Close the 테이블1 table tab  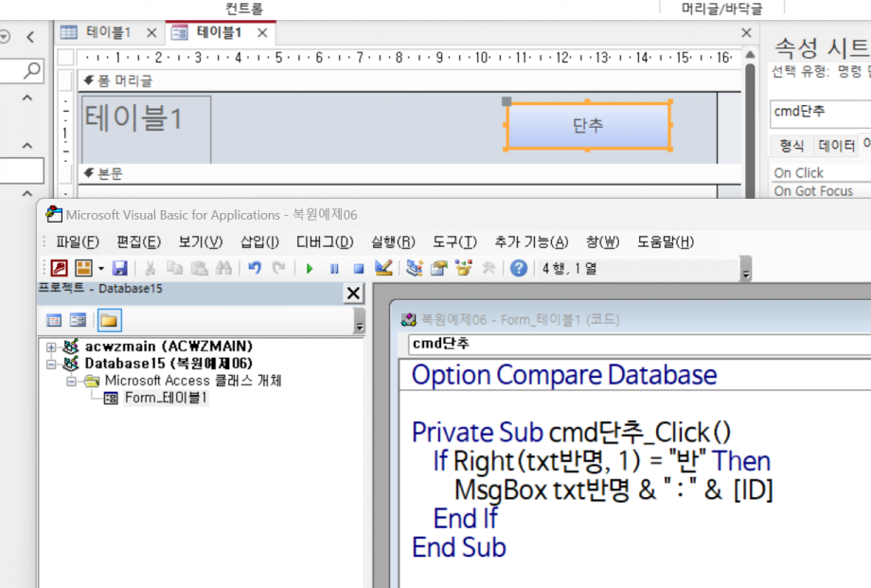tap(151, 33)
